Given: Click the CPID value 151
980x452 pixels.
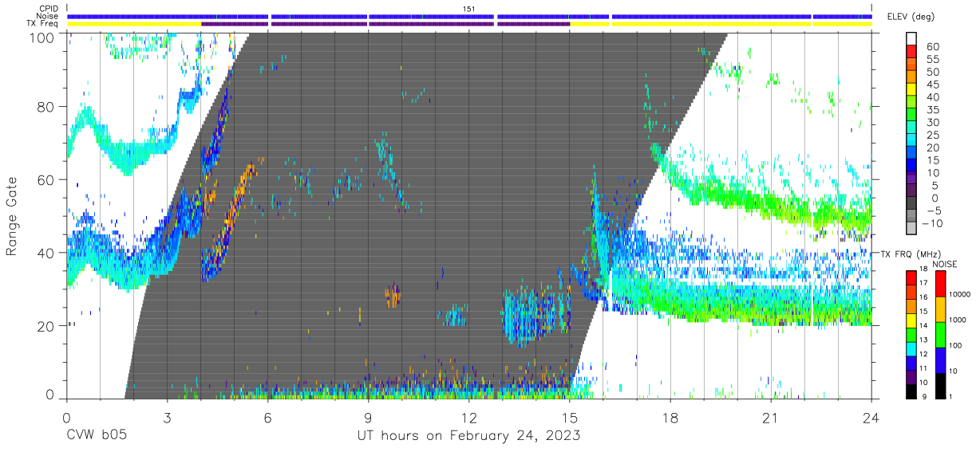Looking at the screenshot, I should click(468, 9).
